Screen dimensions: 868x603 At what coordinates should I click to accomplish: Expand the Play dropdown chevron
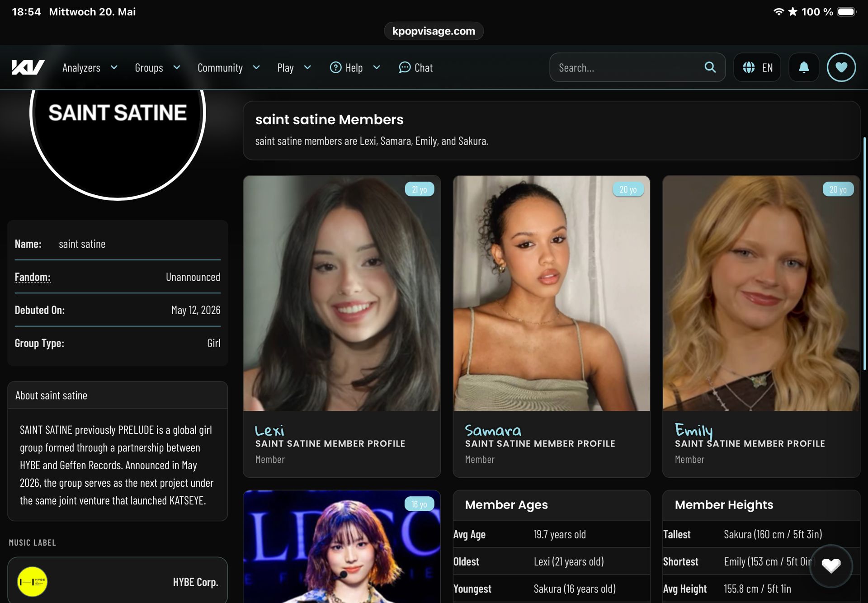(307, 67)
